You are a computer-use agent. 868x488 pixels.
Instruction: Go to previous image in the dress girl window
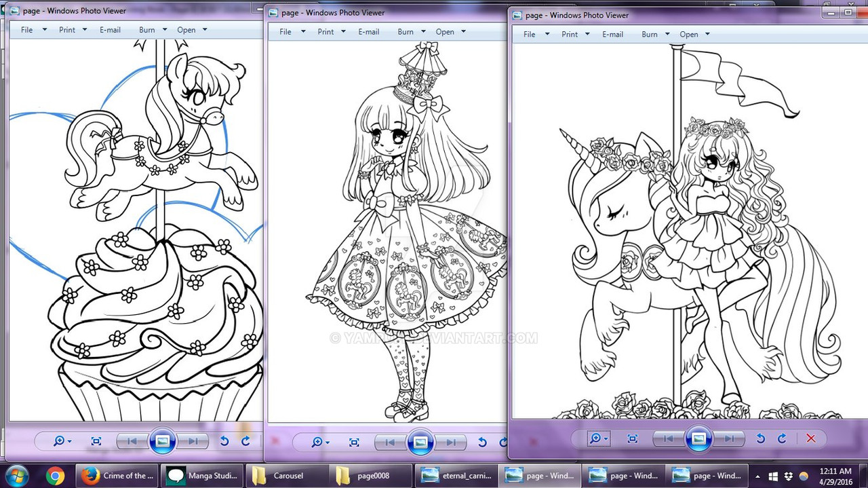[x=390, y=443]
